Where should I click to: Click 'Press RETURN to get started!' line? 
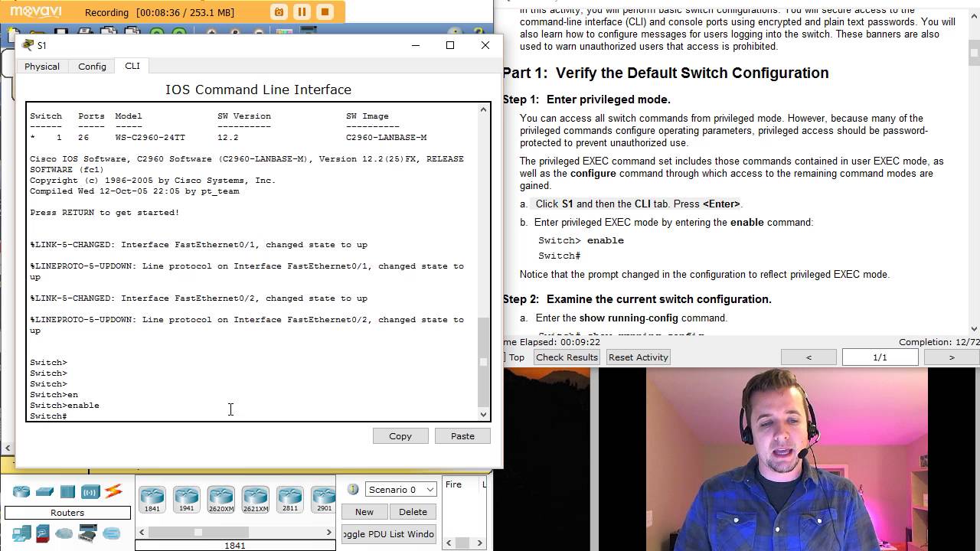point(104,213)
